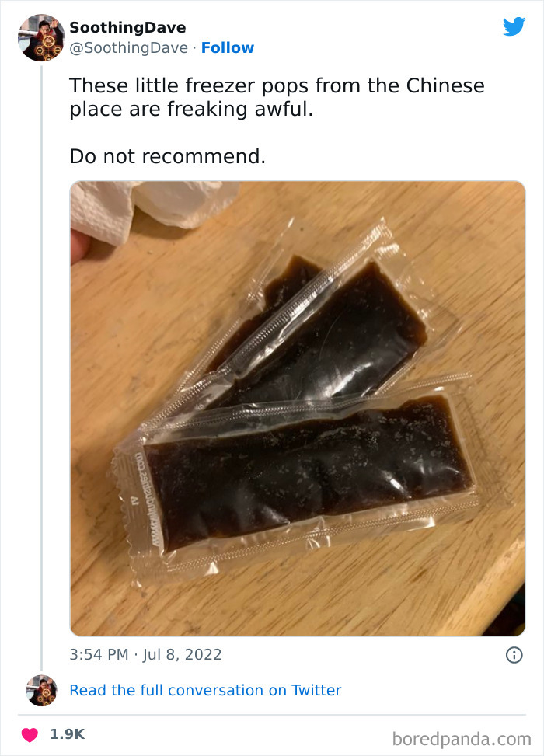Viewport: 544px width, 756px height.
Task: Open the full conversation on Twitter
Action: coord(206,690)
